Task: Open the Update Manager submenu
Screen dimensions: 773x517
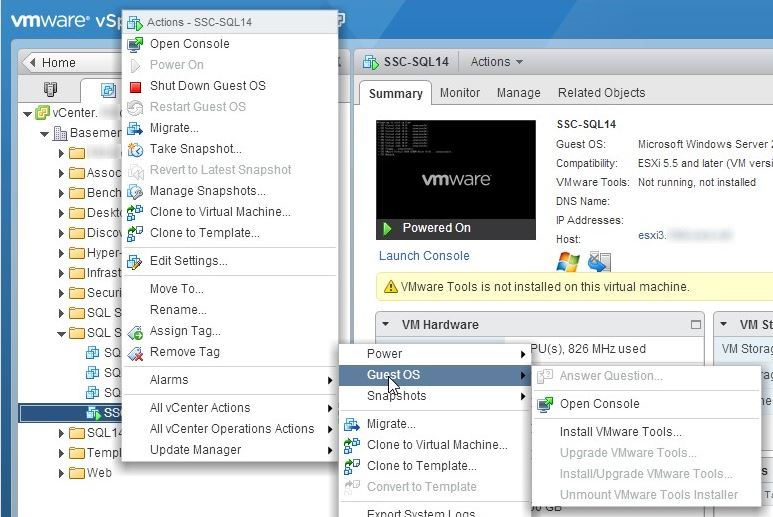Action: click(230, 450)
